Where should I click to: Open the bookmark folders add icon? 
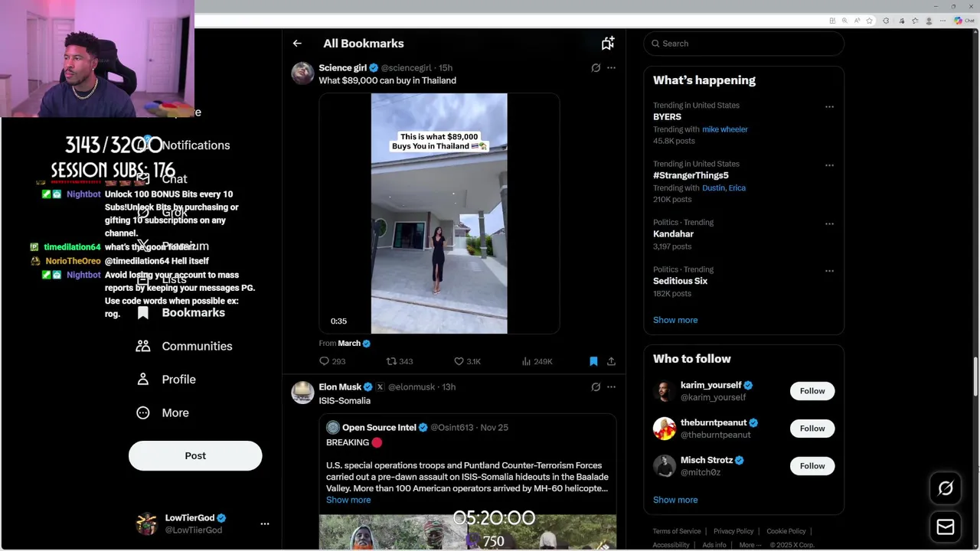608,44
